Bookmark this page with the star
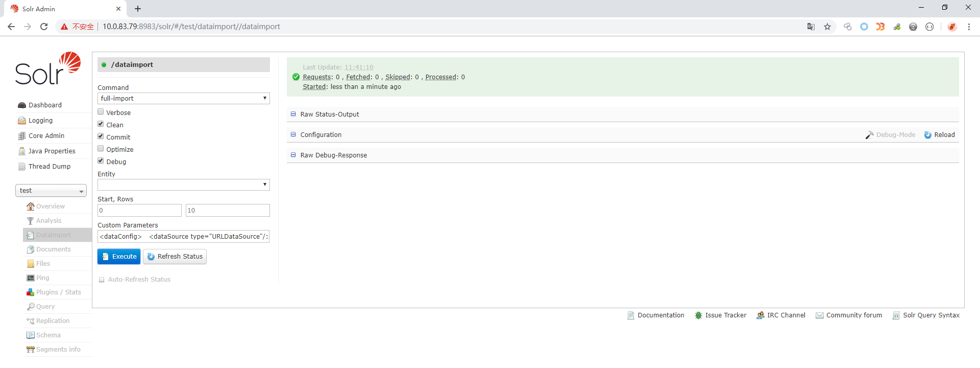This screenshot has height=368, width=980. [x=827, y=27]
